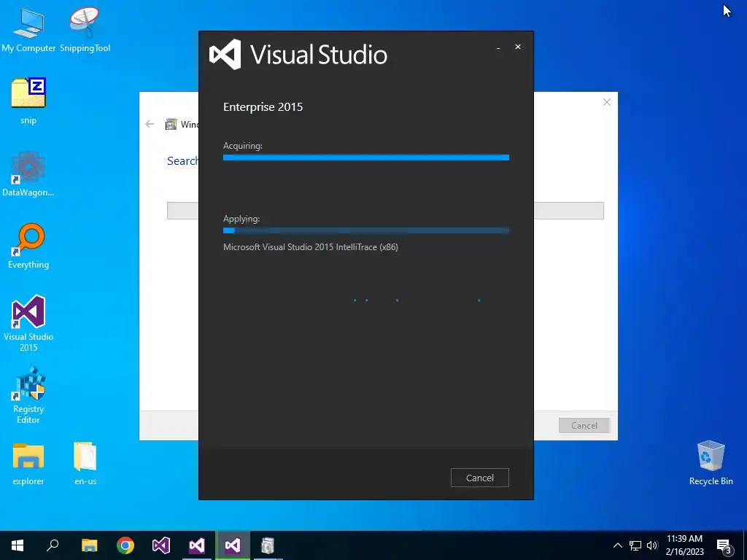747x560 pixels.
Task: Close the Visual Studio installer window
Action: point(518,47)
